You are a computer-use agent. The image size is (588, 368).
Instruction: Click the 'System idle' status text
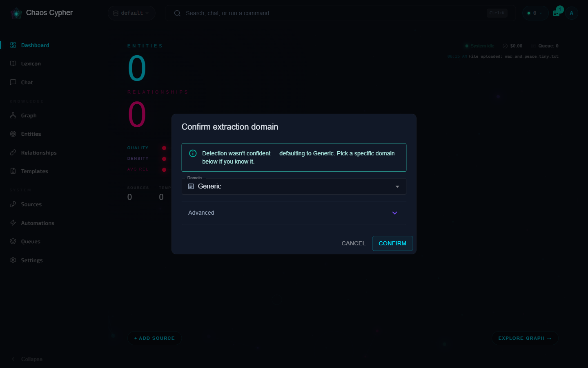click(x=483, y=46)
